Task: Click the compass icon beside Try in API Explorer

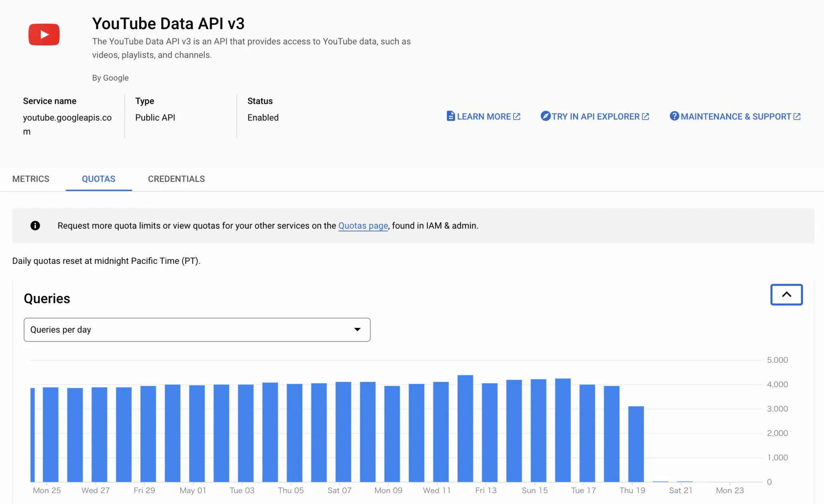Action: 545,116
